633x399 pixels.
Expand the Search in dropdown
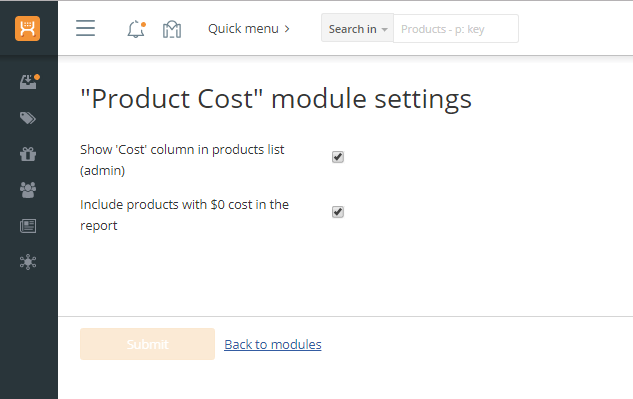[x=357, y=28]
